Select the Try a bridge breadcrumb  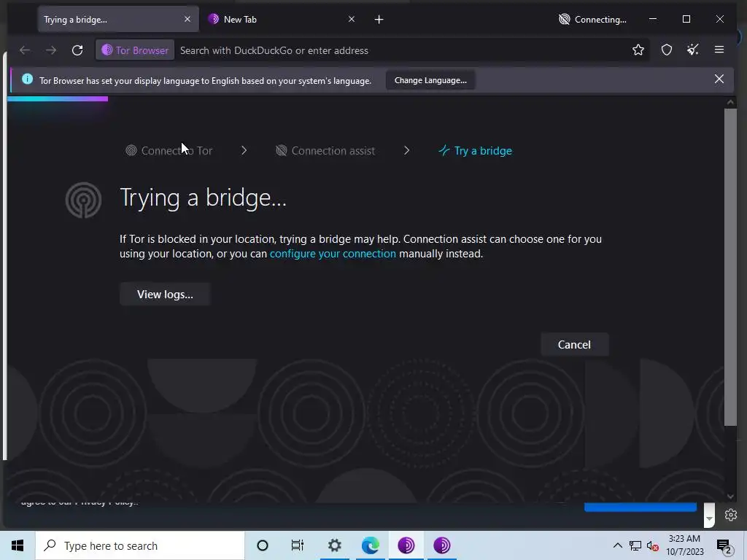tap(476, 150)
